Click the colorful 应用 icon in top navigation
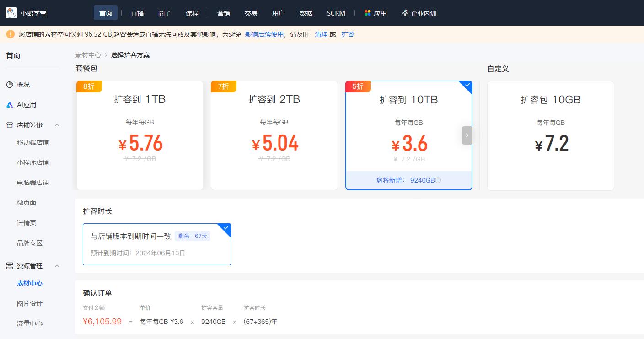Image resolution: width=644 pixels, height=339 pixels. 368,13
